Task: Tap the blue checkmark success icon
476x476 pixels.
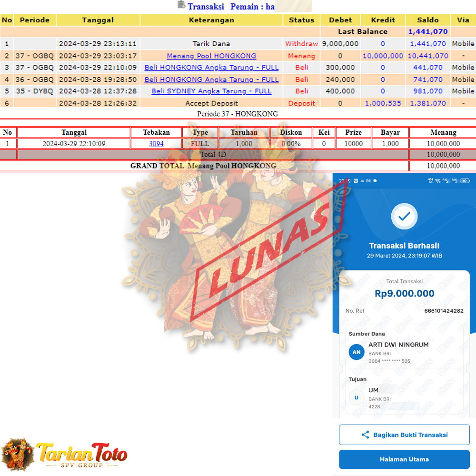Action: click(404, 217)
